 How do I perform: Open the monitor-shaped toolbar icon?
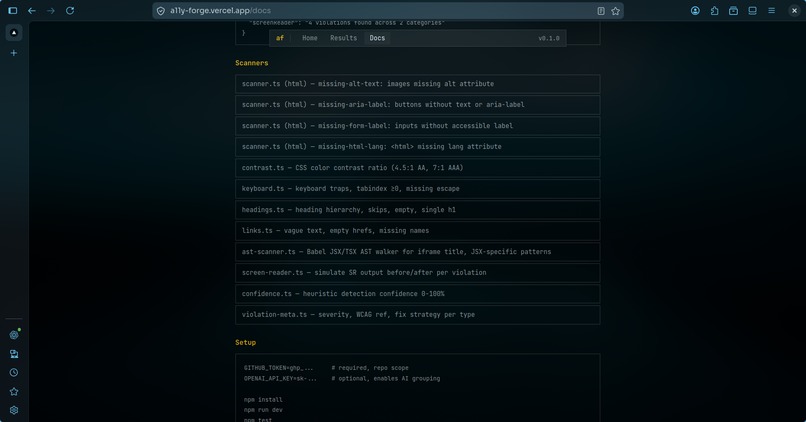pyautogui.click(x=753, y=10)
